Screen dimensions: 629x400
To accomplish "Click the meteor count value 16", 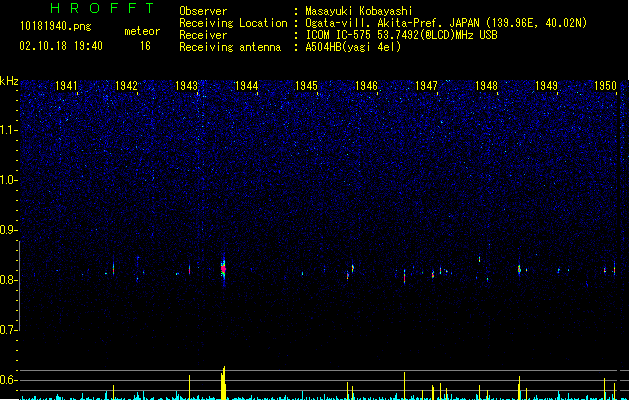I will [x=145, y=46].
